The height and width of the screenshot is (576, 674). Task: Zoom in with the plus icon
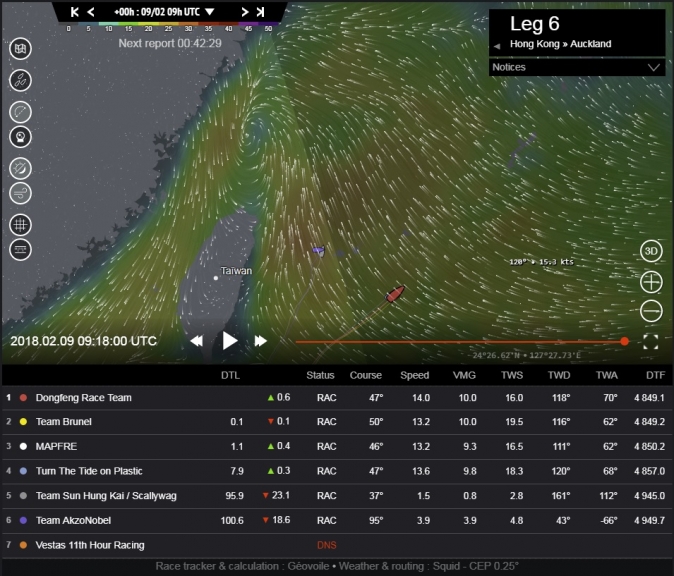pyautogui.click(x=651, y=282)
